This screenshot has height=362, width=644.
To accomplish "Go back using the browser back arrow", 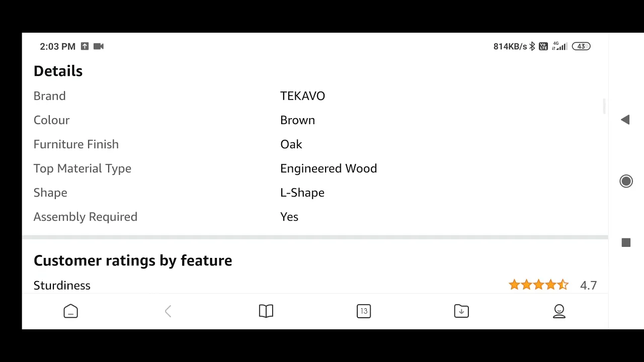I will click(168, 311).
